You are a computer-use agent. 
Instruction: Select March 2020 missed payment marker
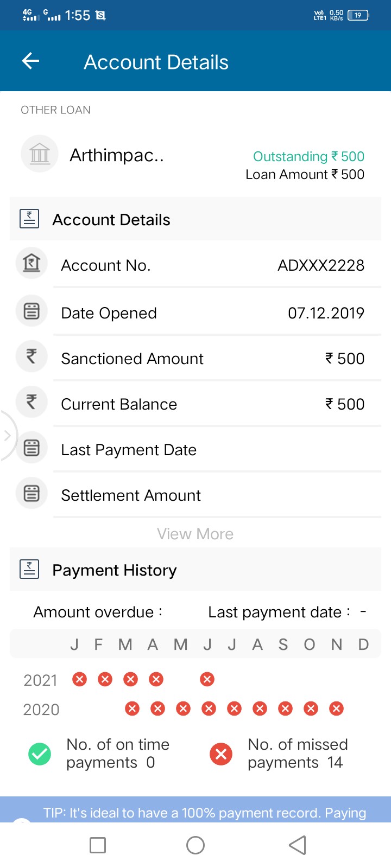132,709
